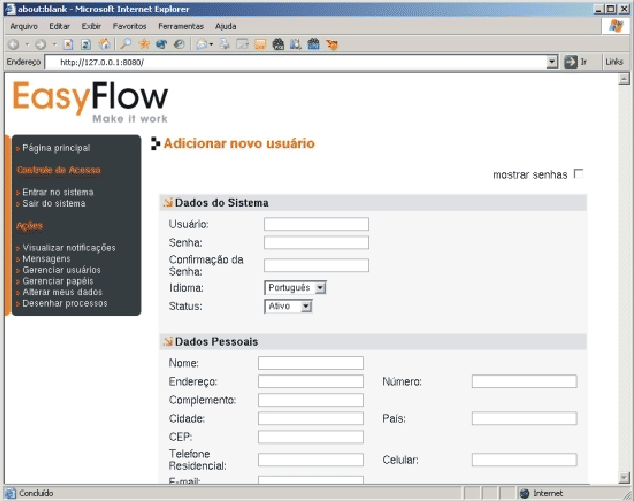Viewport: 634px width, 502px height.
Task: Click the page scrollbar down arrow
Action: [x=624, y=477]
